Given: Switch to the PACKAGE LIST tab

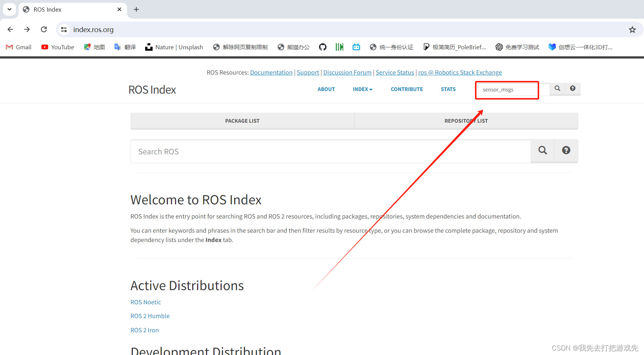Looking at the screenshot, I should coord(243,121).
